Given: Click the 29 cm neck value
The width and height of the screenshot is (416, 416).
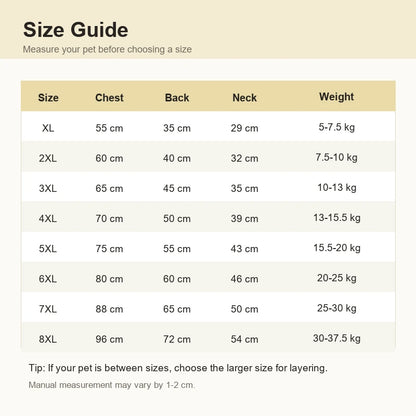Looking at the screenshot, I should pyautogui.click(x=245, y=128).
